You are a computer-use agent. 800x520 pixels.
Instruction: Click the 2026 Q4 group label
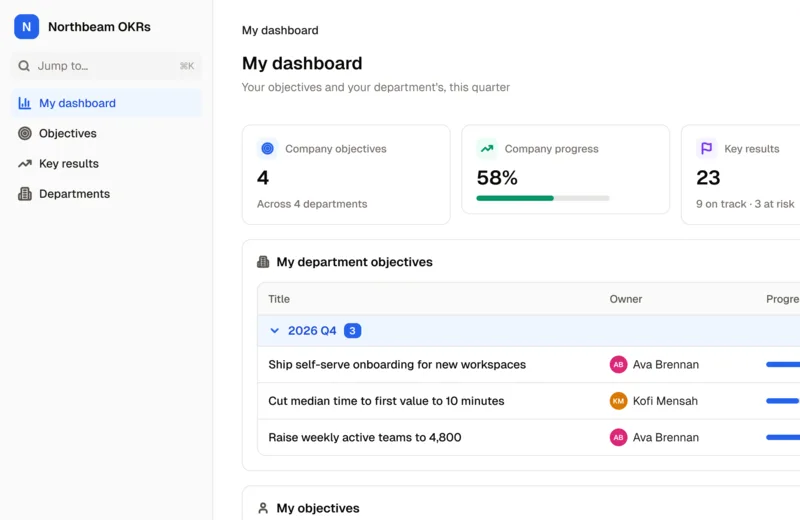(312, 331)
